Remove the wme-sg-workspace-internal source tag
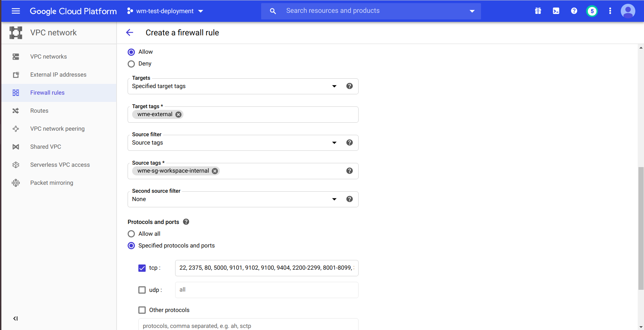This screenshot has height=330, width=644. pos(215,171)
